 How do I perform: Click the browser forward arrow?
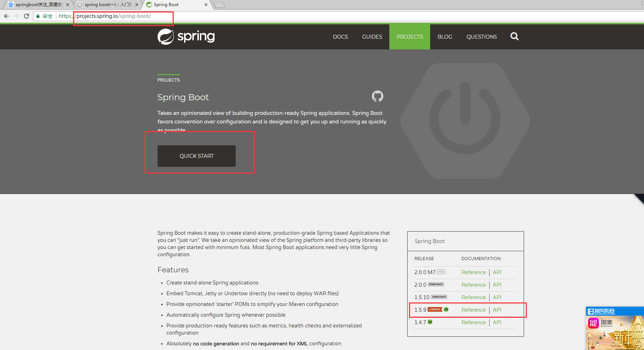point(16,16)
